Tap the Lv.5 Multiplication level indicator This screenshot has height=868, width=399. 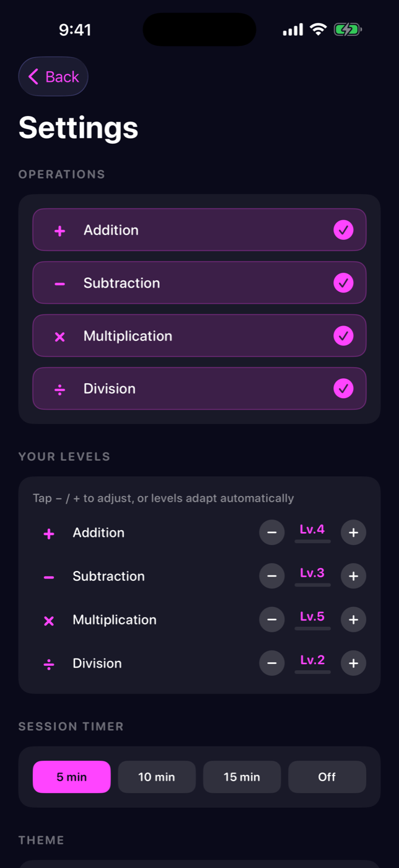(312, 617)
